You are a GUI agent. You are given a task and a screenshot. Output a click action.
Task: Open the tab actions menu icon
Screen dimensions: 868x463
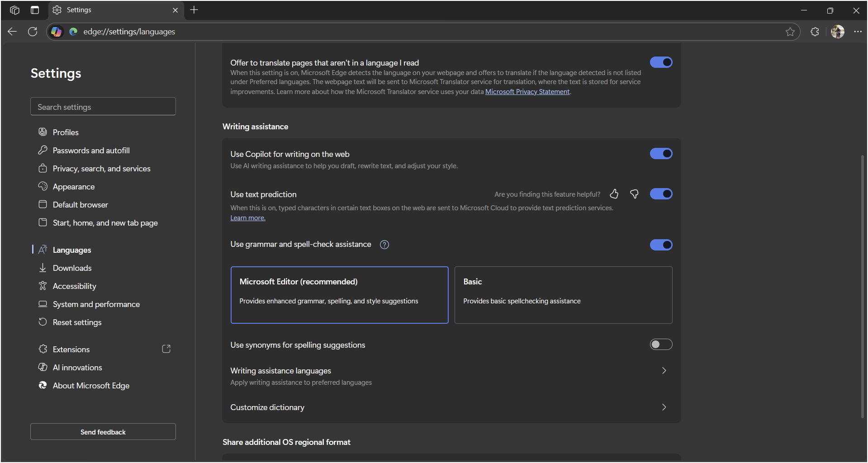tap(35, 10)
